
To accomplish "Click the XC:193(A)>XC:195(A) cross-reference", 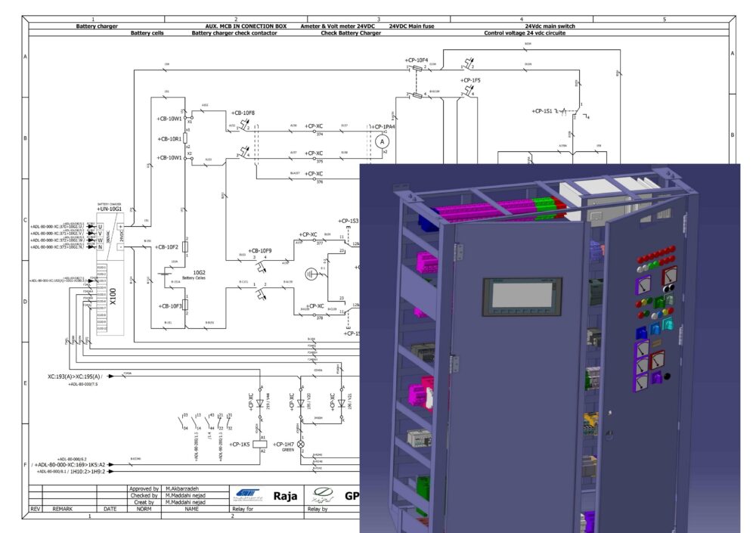I will (74, 376).
